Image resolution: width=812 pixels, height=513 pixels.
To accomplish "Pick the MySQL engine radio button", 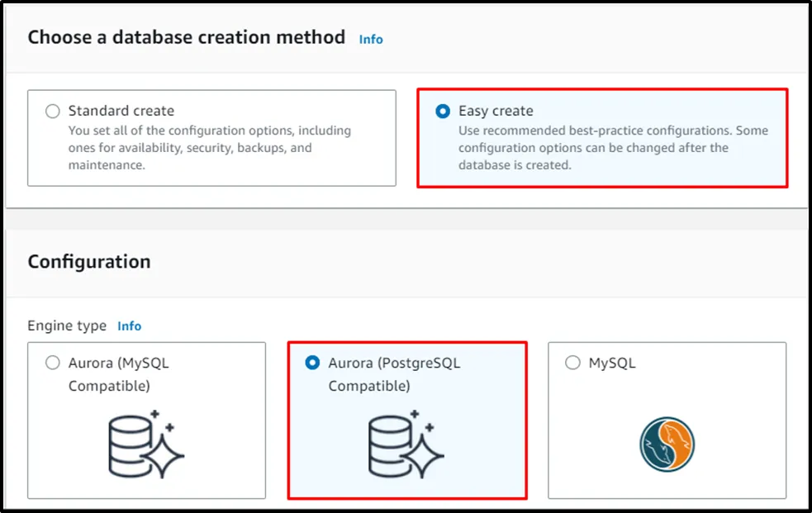I will coord(573,363).
